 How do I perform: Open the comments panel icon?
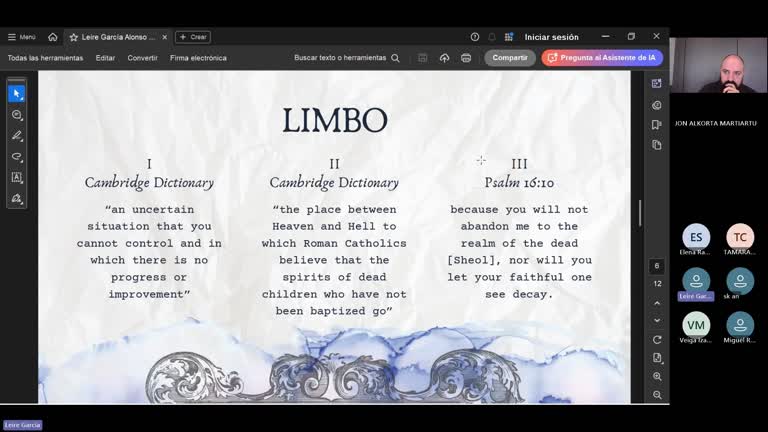click(x=657, y=105)
